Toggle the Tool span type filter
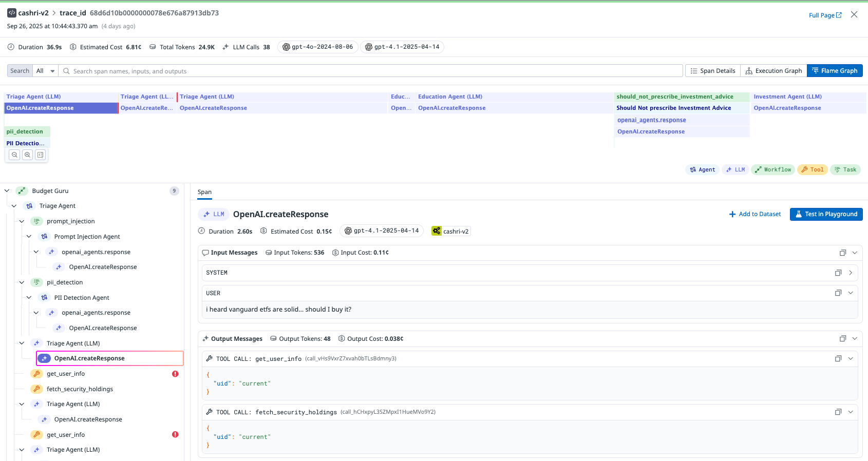Viewport: 868px width, 461px height. 812,170
